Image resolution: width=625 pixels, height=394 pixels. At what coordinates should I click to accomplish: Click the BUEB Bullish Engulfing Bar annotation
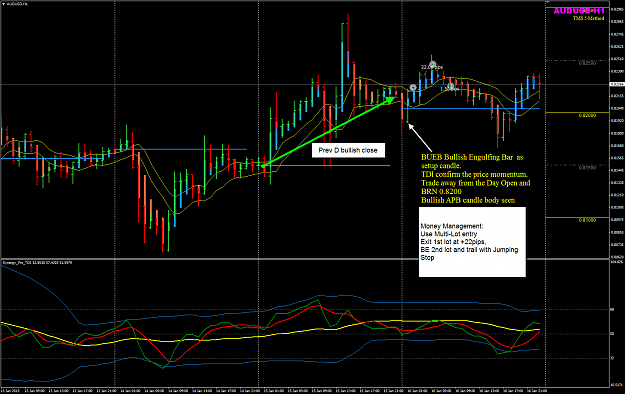pos(472,162)
